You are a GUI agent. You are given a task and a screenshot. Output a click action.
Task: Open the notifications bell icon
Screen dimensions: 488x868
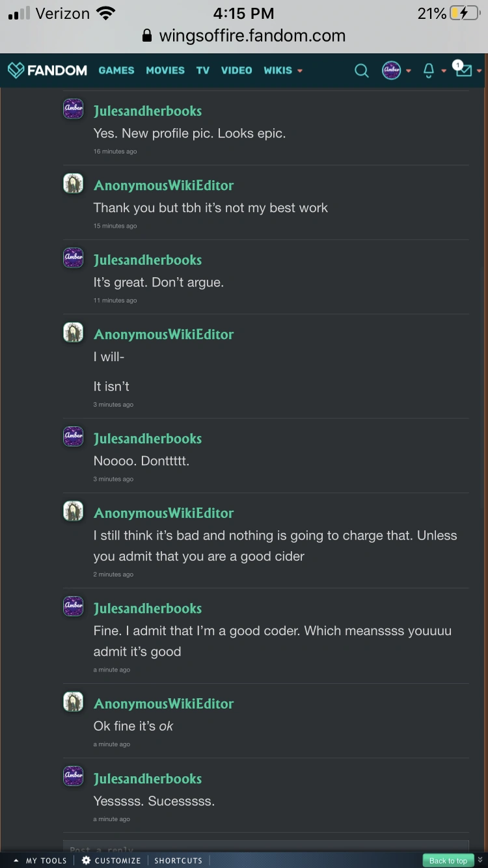tap(429, 70)
